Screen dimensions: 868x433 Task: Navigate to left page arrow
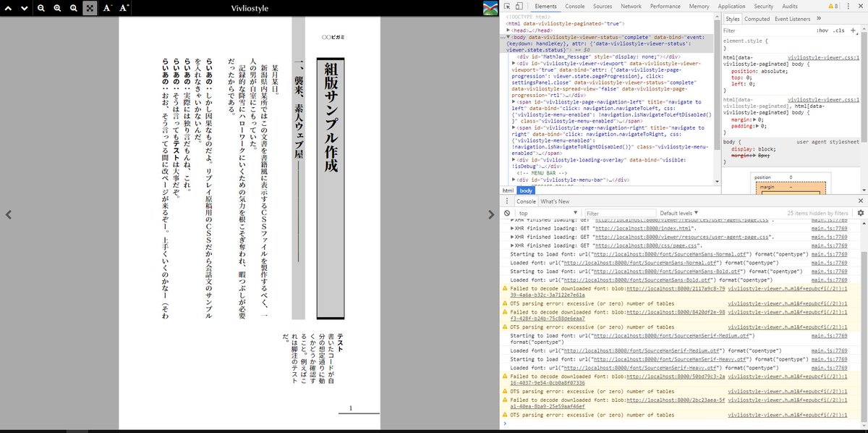pos(8,214)
